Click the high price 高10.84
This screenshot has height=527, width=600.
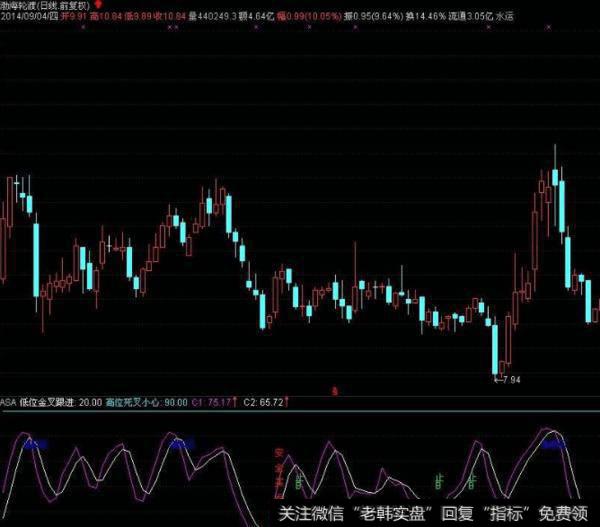tap(106, 16)
